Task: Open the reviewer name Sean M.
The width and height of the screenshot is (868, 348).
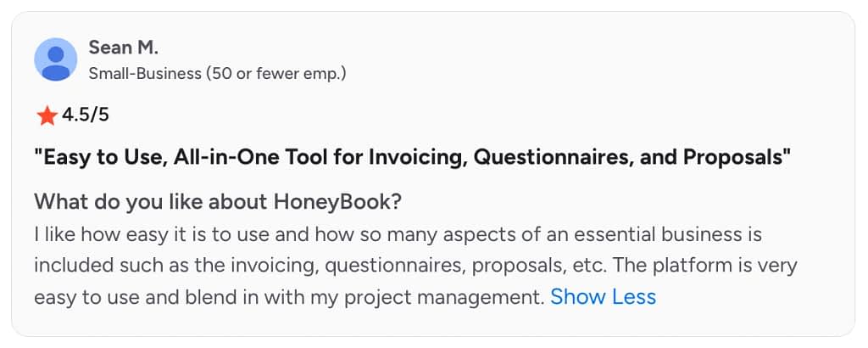Action: coord(124,48)
